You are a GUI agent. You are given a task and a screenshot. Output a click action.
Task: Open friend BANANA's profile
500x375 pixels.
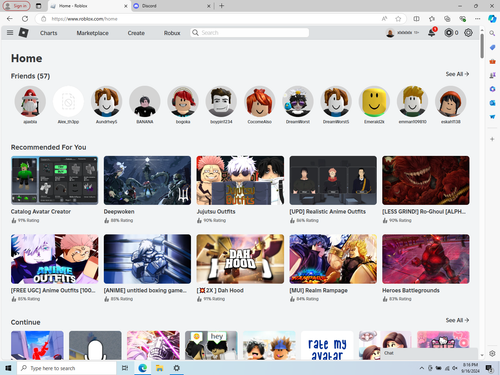145,101
